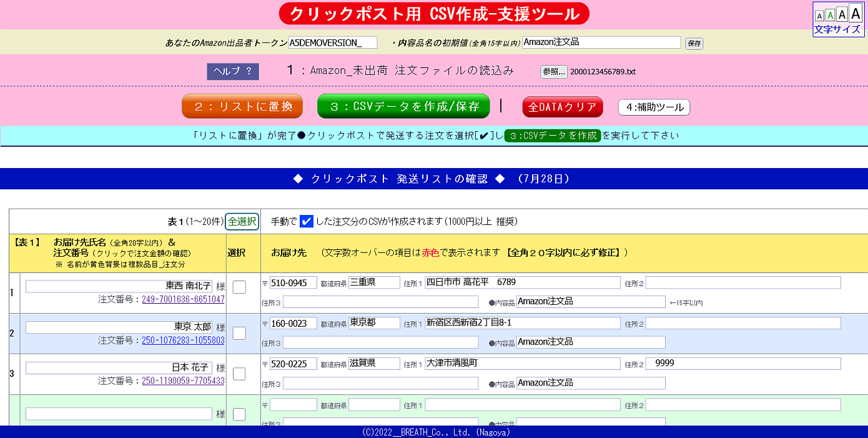
Task: Click the filename text 2000123456789.txt
Action: tap(603, 72)
